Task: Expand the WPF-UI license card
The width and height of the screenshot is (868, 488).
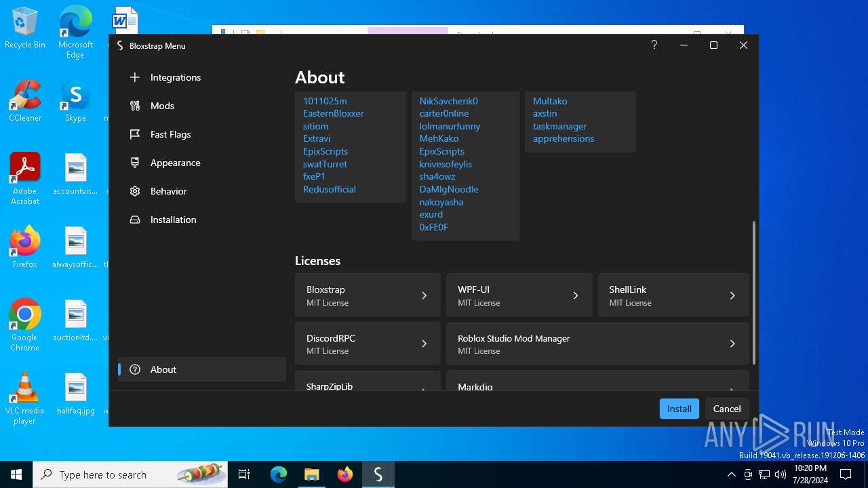Action: (519, 295)
